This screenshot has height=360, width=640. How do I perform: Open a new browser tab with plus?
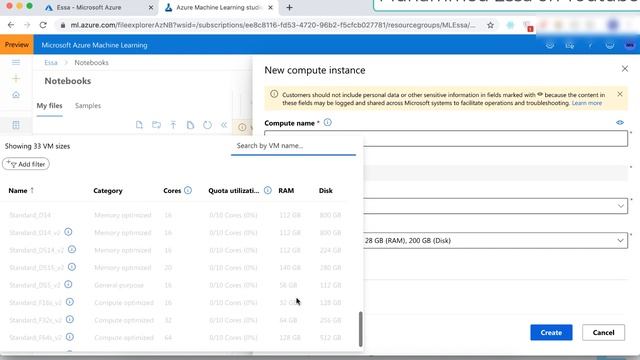pos(289,7)
